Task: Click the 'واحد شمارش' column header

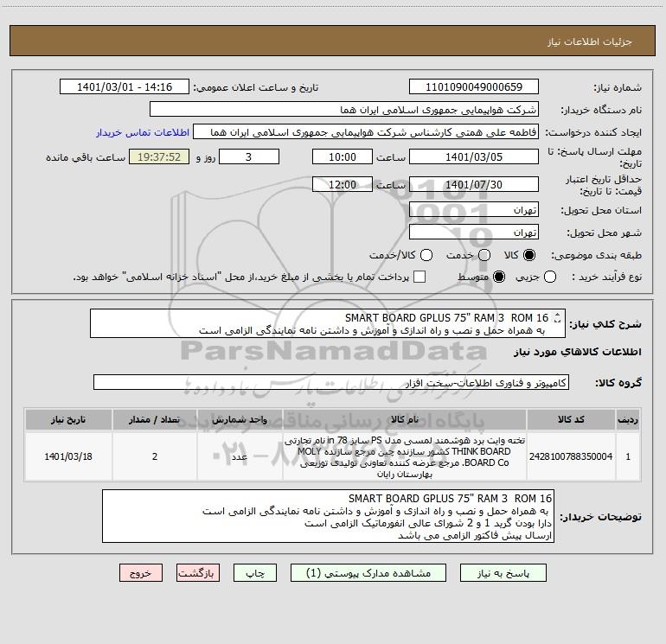Action: (240, 419)
